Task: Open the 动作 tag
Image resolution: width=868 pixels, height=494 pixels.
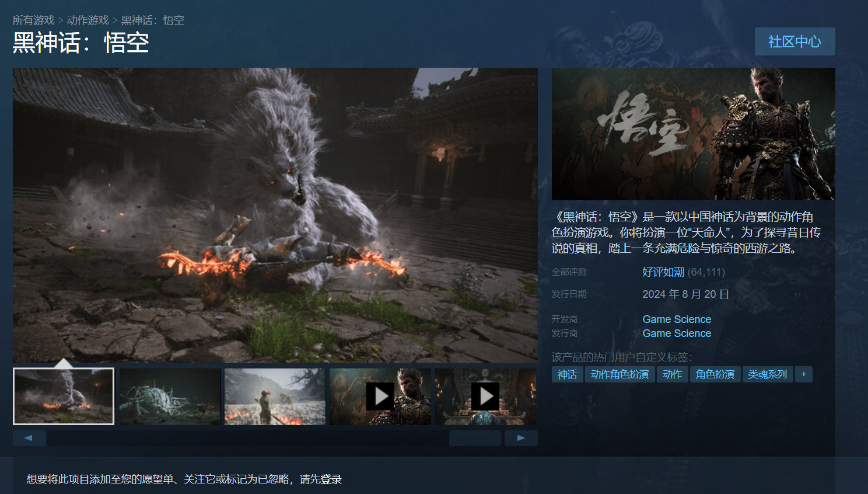Action: coord(672,374)
